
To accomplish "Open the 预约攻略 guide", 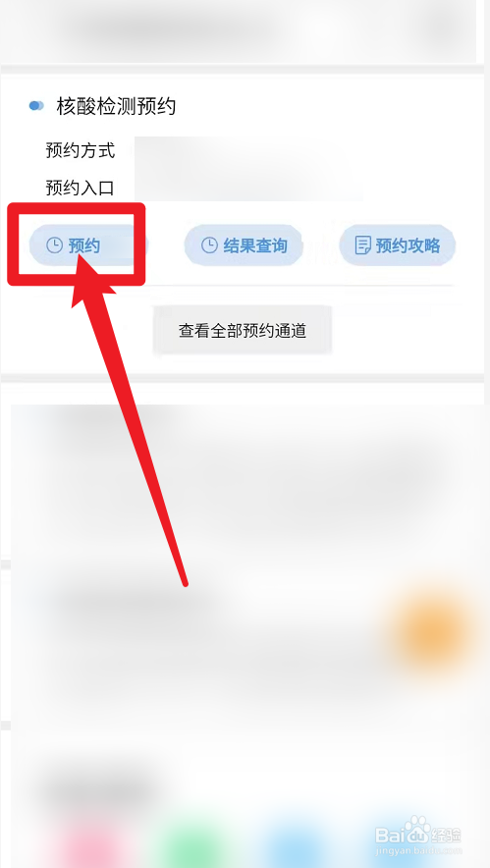I will pyautogui.click(x=397, y=245).
